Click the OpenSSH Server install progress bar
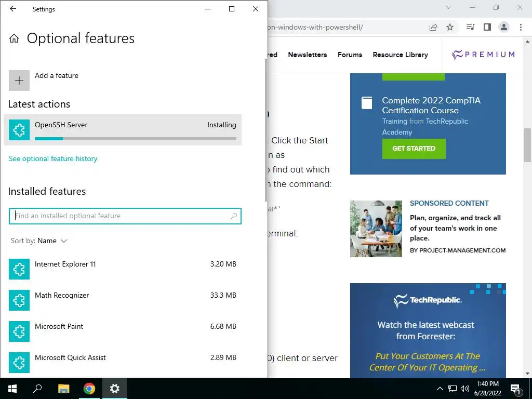This screenshot has width=532, height=399. [x=136, y=138]
